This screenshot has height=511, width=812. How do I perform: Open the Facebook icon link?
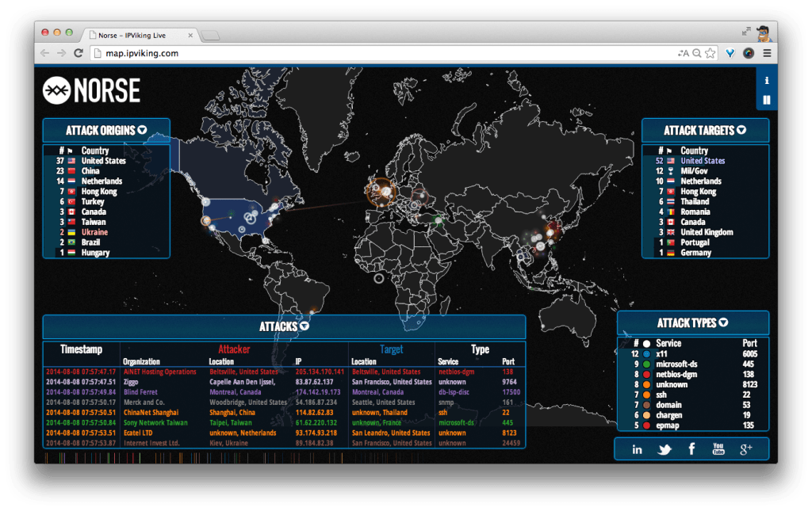691,449
